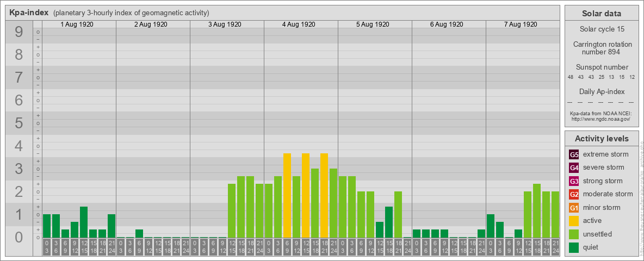The height and width of the screenshot is (261, 644).
Task: Click the G3 strong storm legend icon
Action: coord(574,181)
